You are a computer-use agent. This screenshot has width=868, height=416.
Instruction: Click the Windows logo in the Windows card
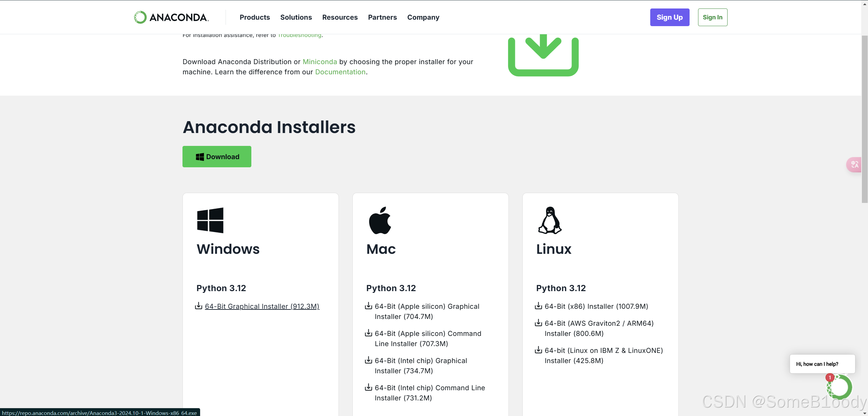(210, 220)
